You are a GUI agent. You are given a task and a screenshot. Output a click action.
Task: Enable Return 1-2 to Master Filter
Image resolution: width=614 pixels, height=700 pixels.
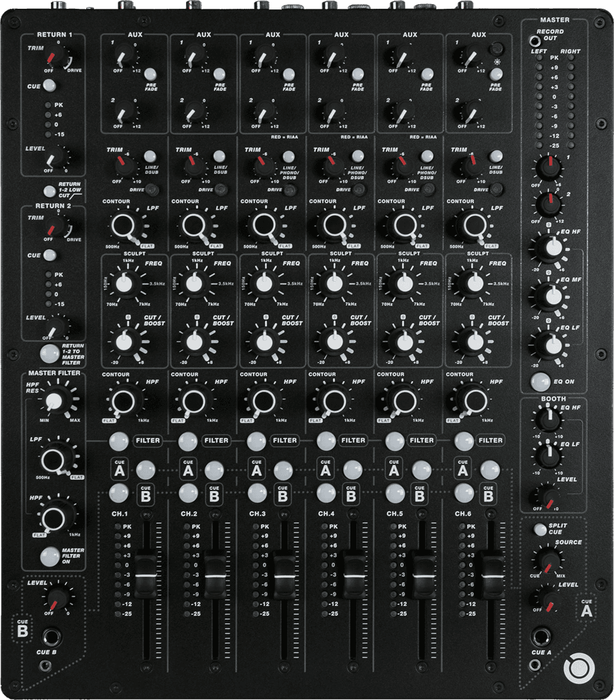(49, 353)
